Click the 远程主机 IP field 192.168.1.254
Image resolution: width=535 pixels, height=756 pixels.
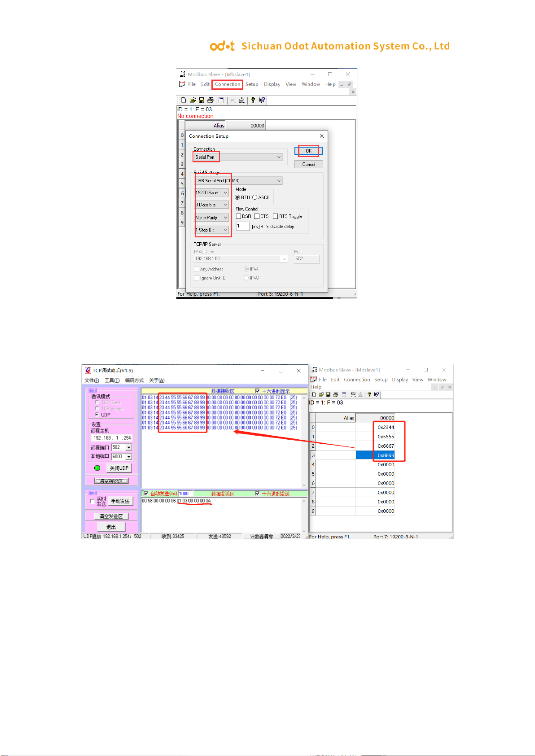point(112,438)
